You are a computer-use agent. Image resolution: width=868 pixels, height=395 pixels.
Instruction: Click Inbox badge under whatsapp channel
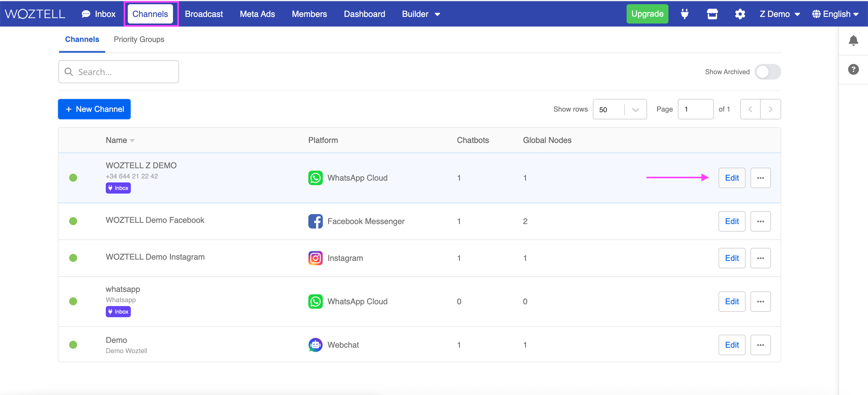(118, 312)
